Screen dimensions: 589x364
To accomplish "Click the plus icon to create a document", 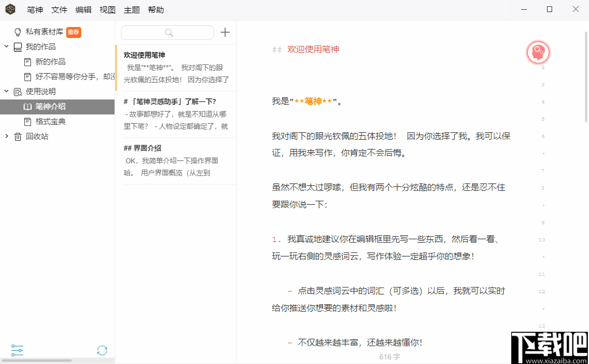I will point(225,32).
